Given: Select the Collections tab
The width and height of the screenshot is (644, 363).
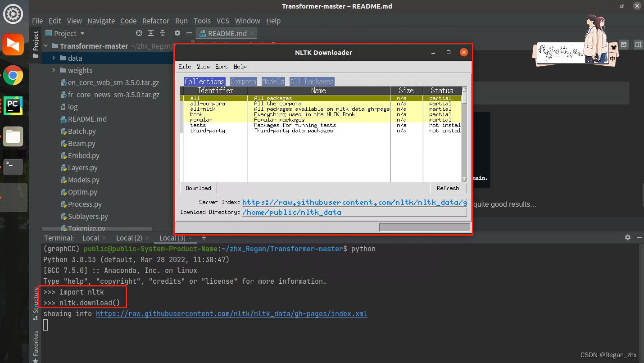Looking at the screenshot, I should (204, 82).
